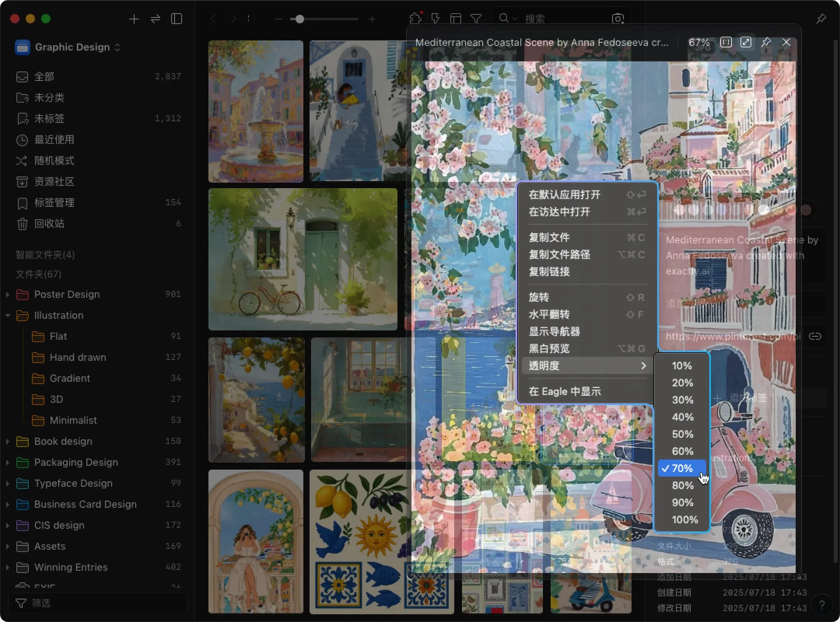Set opacity to 60%
840x622 pixels.
tap(682, 451)
